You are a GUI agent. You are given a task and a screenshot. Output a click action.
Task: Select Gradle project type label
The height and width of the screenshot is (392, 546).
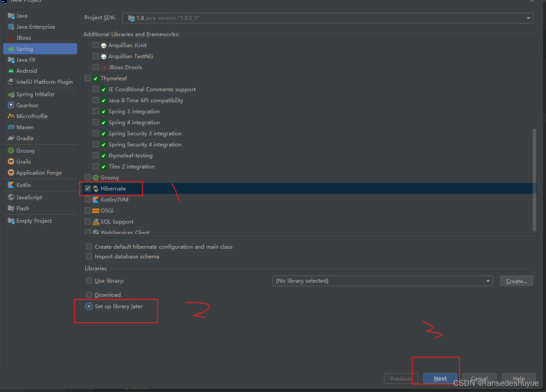point(25,138)
